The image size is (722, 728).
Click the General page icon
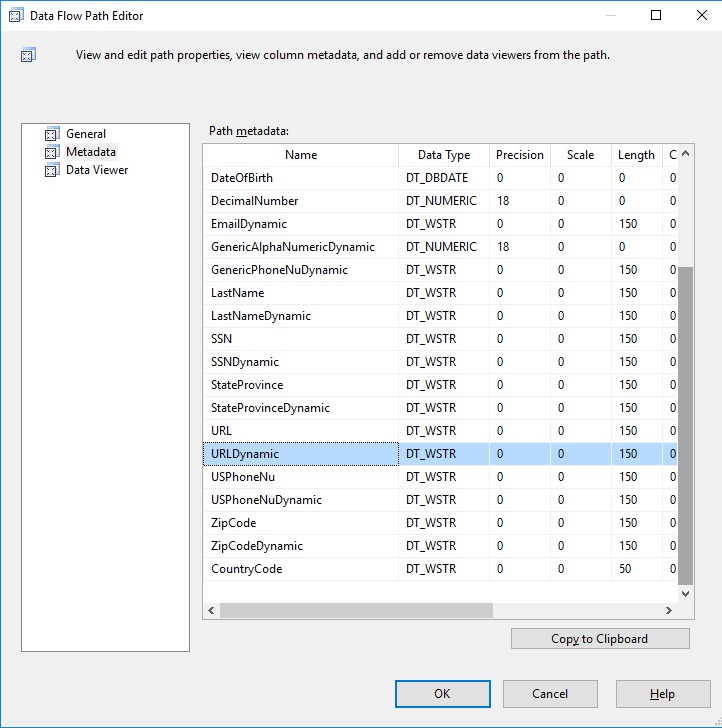pos(52,134)
